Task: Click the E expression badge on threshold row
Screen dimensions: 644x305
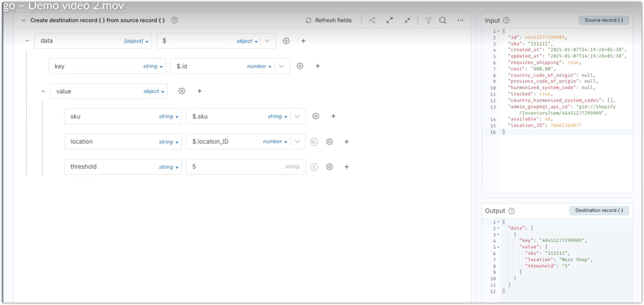Action: tap(314, 167)
